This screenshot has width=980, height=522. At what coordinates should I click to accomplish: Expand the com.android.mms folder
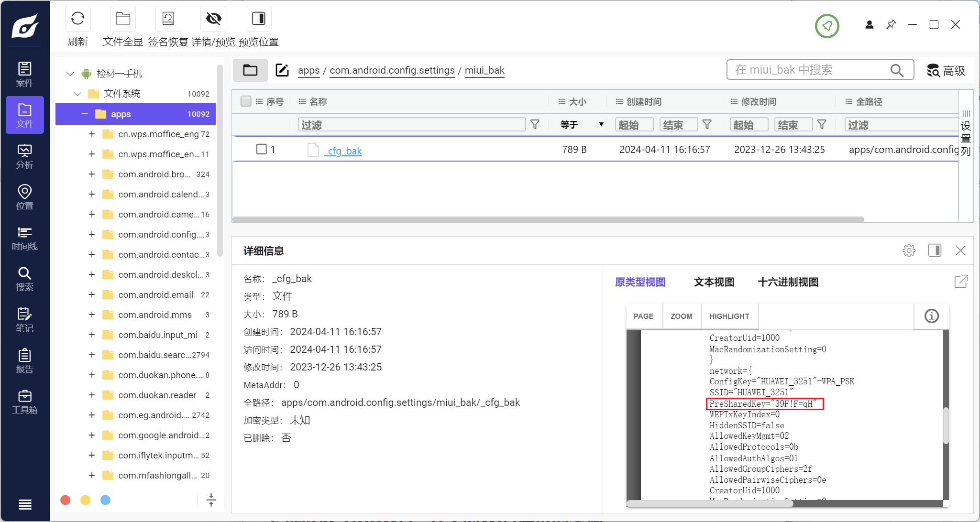[91, 315]
